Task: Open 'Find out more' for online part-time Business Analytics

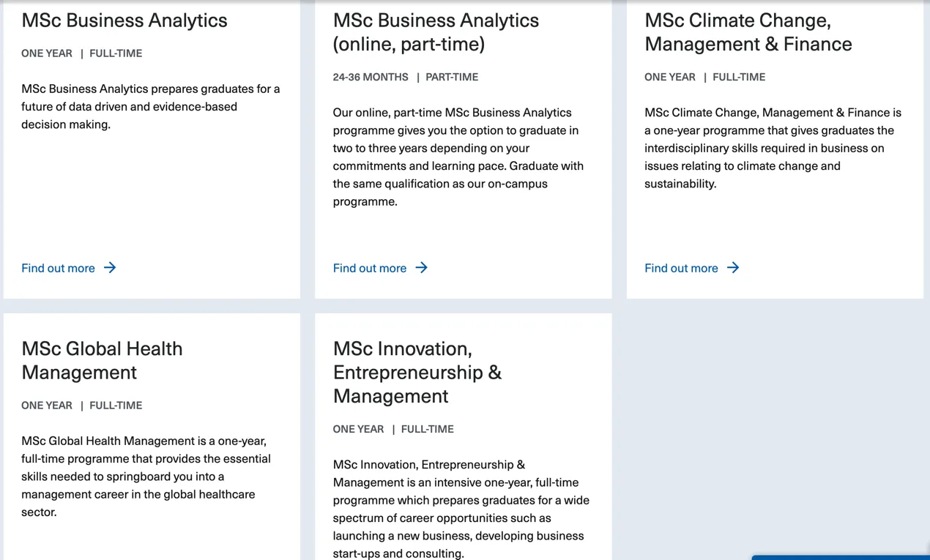Action: [370, 268]
